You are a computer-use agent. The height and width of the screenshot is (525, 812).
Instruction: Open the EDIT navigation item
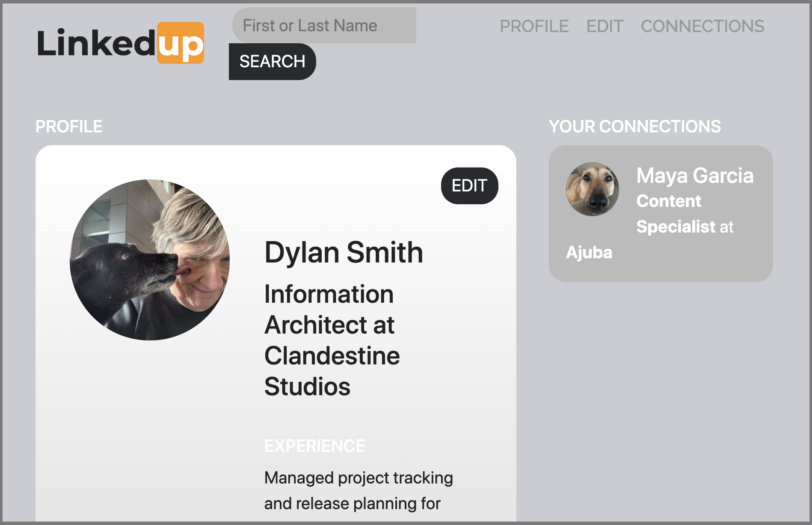[x=605, y=26]
